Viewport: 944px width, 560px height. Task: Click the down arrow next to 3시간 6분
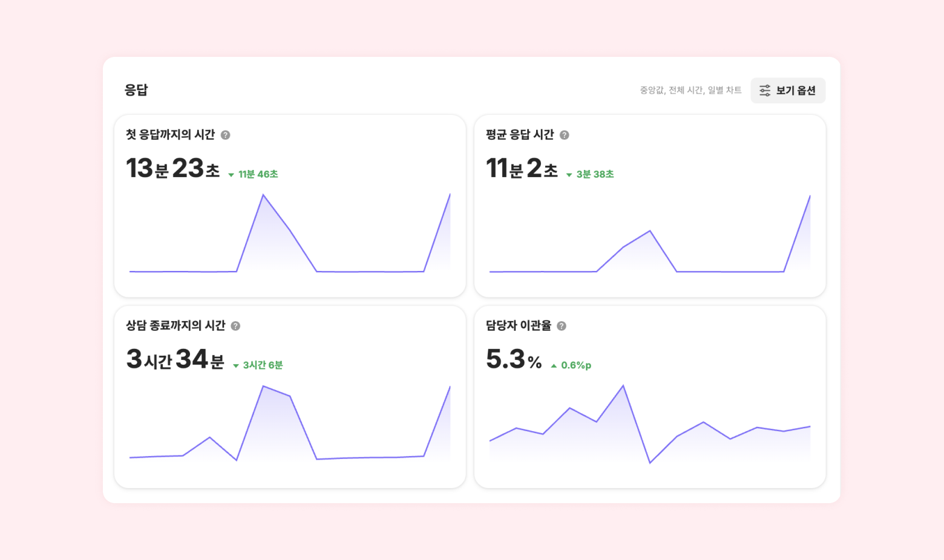pos(236,366)
